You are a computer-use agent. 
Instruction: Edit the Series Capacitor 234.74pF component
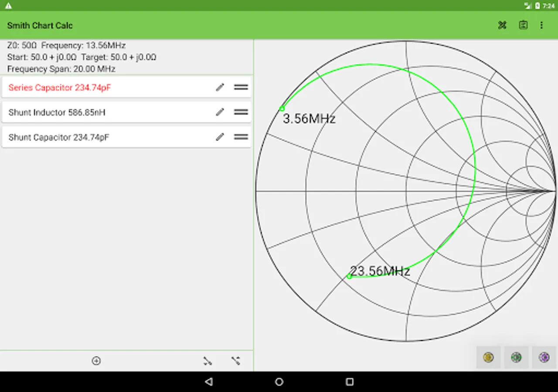[x=220, y=88]
